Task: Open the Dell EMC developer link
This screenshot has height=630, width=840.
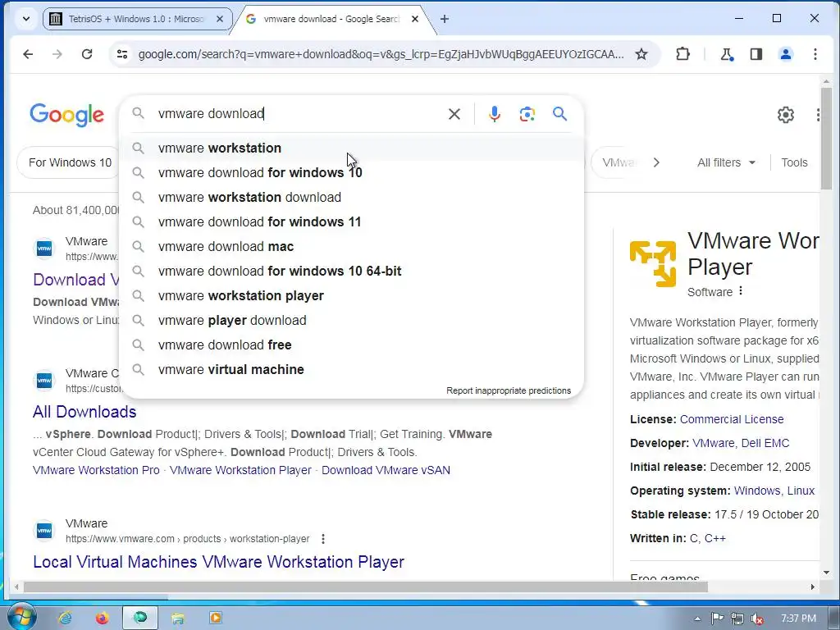Action: (x=765, y=443)
